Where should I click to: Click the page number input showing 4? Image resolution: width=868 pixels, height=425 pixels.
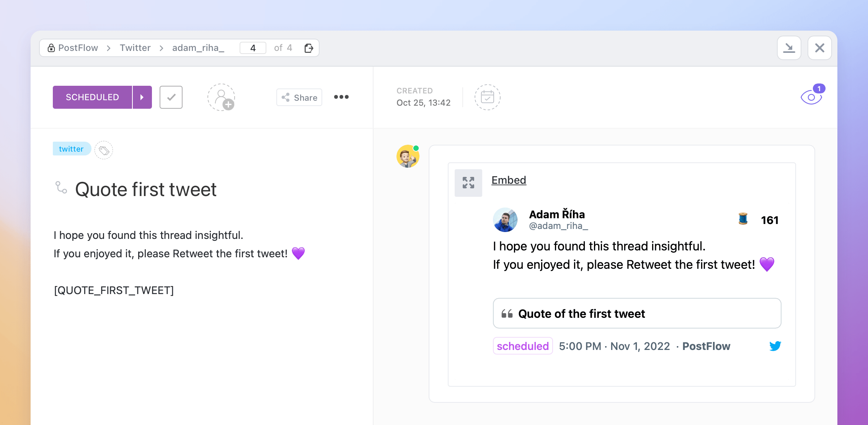(253, 47)
